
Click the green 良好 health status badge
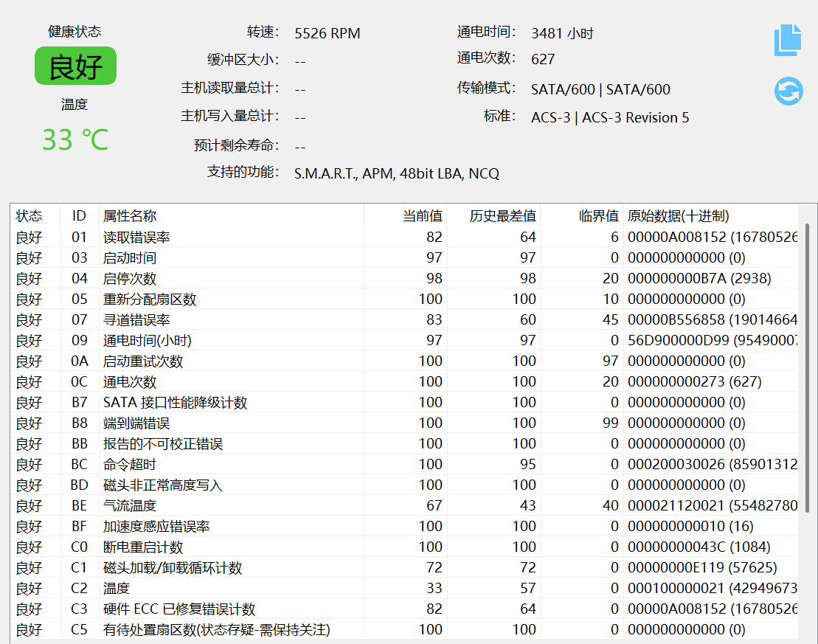pyautogui.click(x=75, y=66)
